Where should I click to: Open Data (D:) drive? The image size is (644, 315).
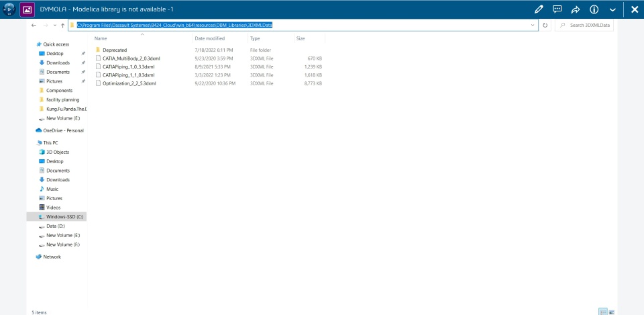pos(56,226)
